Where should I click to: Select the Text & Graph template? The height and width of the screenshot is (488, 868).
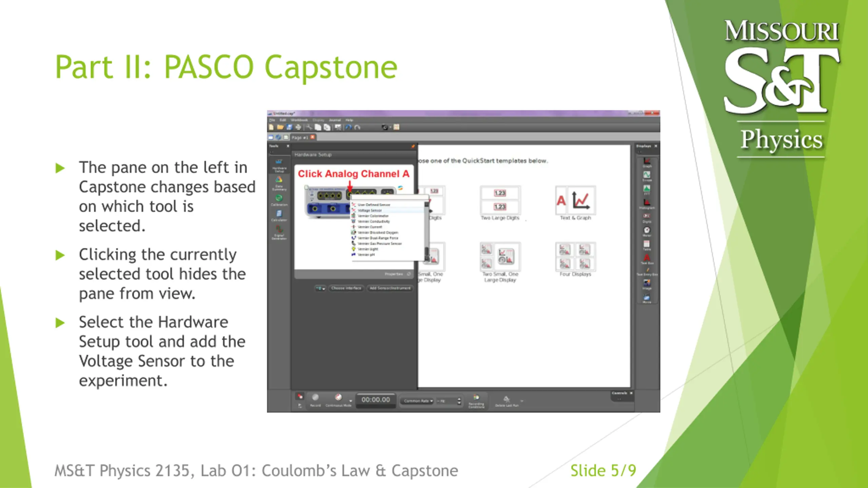[575, 203]
